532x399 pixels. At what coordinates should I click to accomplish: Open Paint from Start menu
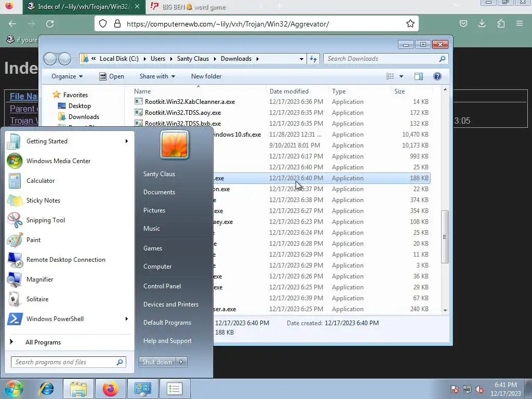69,240
